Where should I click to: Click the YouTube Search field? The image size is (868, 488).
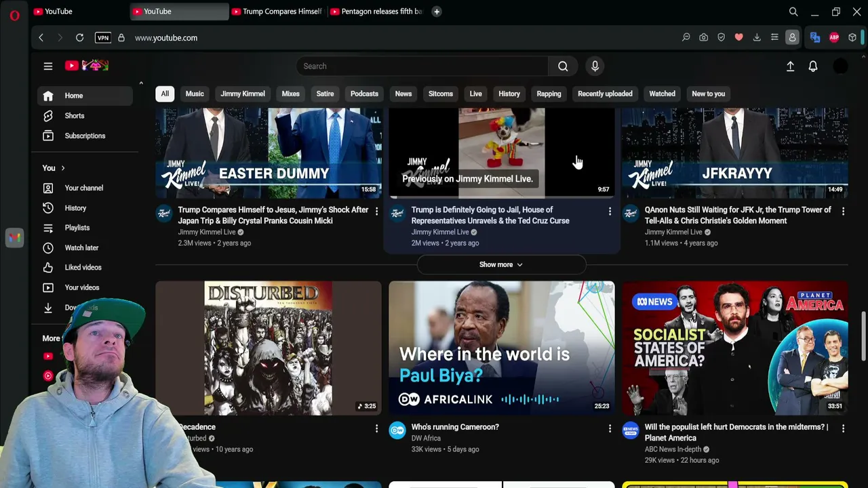click(x=422, y=66)
